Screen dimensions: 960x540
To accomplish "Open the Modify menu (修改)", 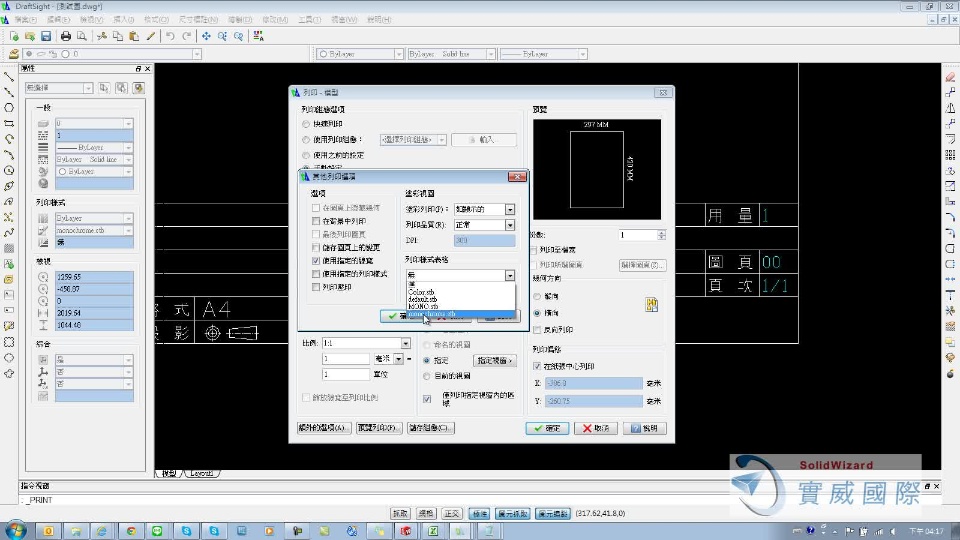I will pyautogui.click(x=275, y=20).
